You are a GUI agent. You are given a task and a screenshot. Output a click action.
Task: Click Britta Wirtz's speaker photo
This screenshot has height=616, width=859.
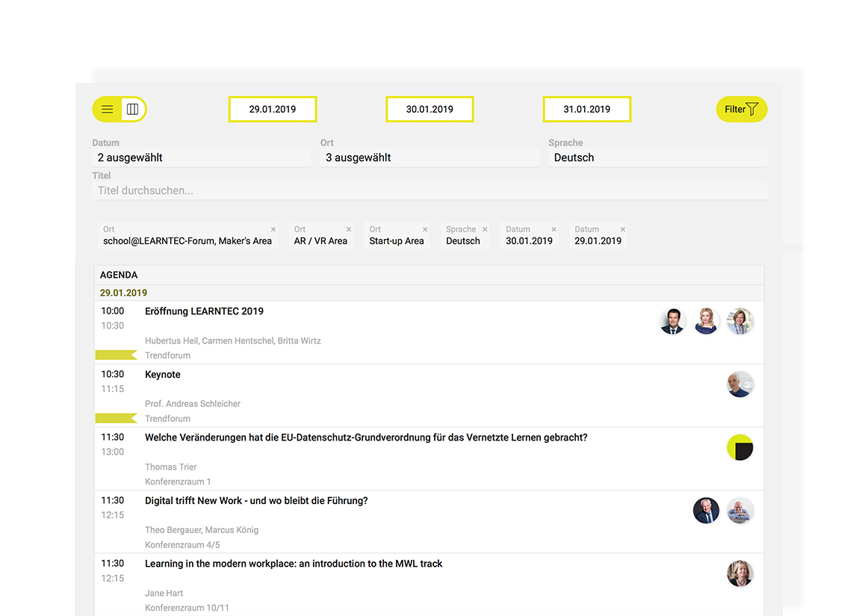[x=740, y=321]
